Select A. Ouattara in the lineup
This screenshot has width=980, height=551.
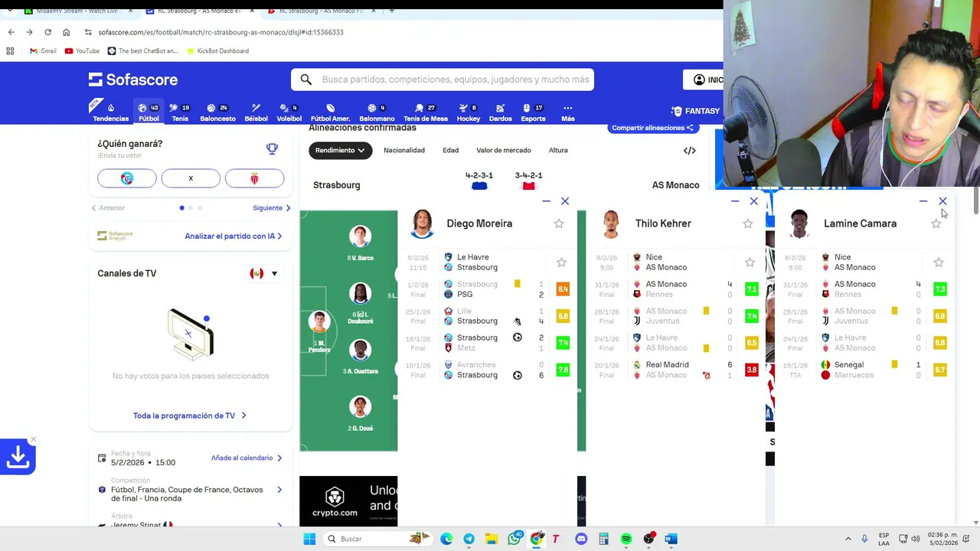pyautogui.click(x=360, y=357)
